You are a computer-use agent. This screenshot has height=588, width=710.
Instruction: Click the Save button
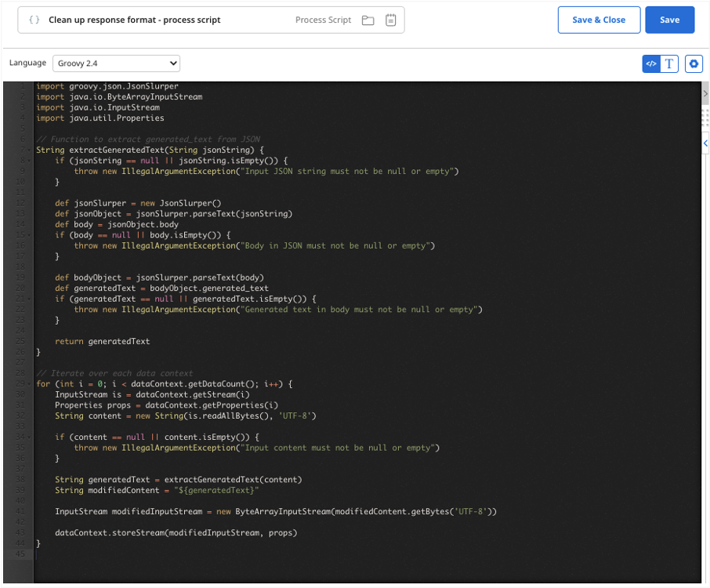tap(670, 19)
